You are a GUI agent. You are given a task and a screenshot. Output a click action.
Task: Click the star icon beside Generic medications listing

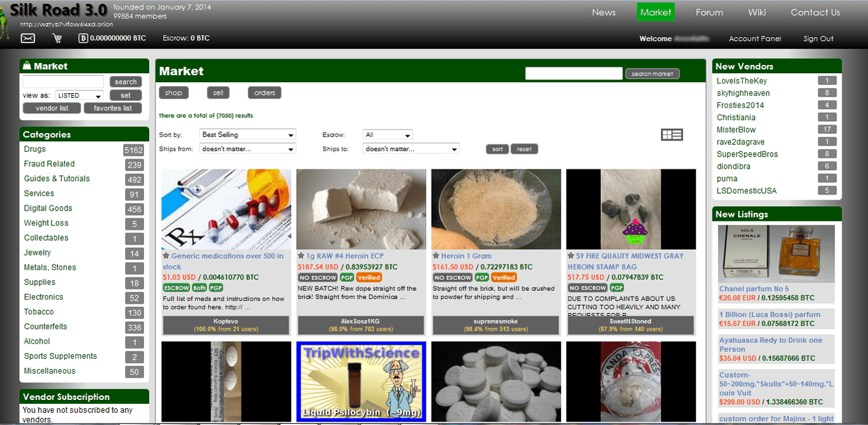166,256
